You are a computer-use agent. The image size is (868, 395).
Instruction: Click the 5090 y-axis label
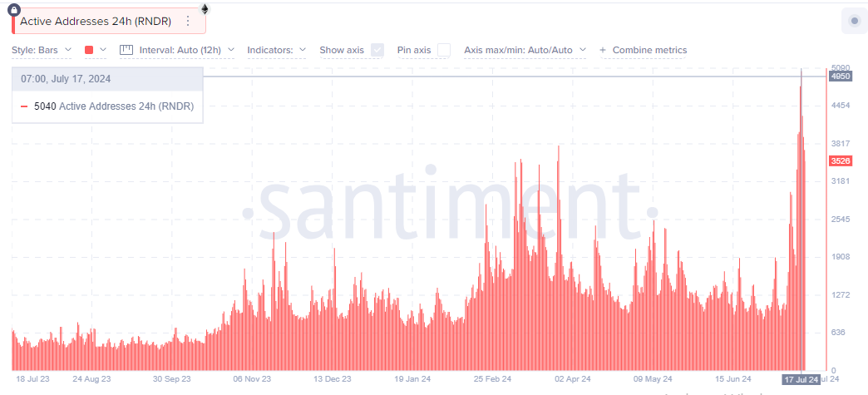[841, 67]
